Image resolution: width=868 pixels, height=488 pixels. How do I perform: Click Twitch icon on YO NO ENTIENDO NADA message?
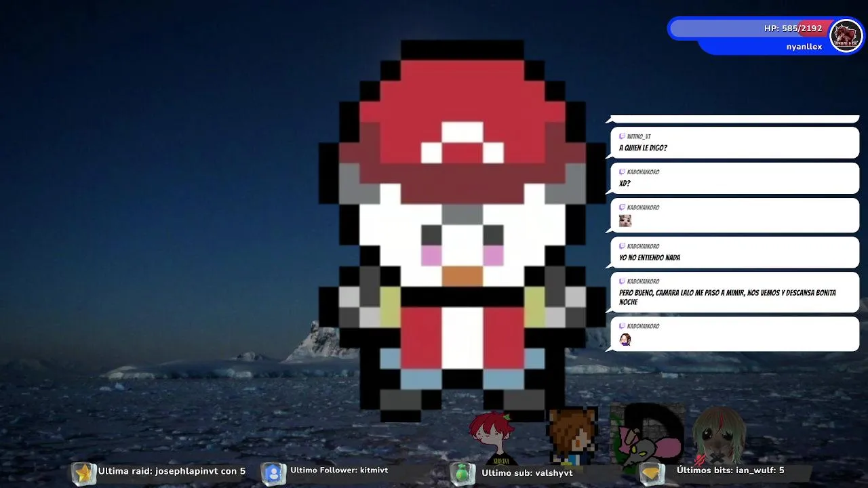[622, 246]
